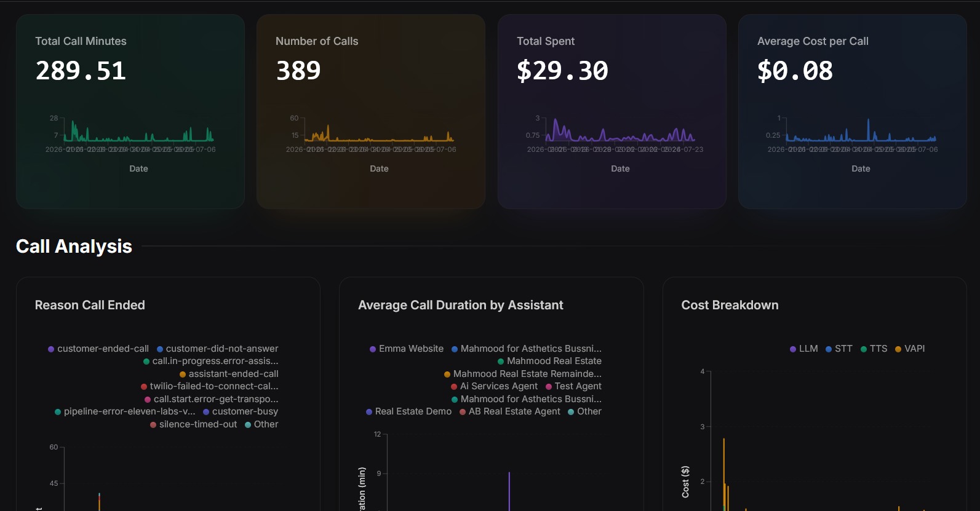Toggle VAPI series in Cost Breakdown legend

click(x=910, y=349)
